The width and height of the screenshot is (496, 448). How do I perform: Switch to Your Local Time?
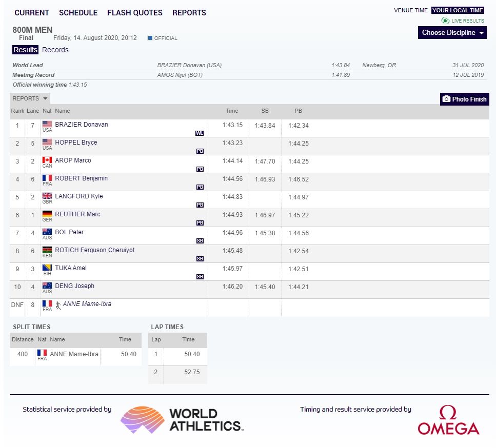[x=458, y=10]
